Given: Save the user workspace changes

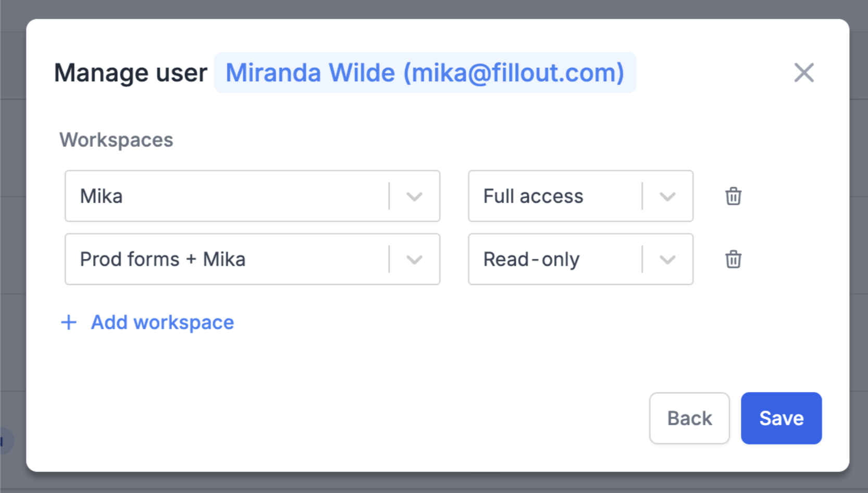Looking at the screenshot, I should pyautogui.click(x=781, y=418).
